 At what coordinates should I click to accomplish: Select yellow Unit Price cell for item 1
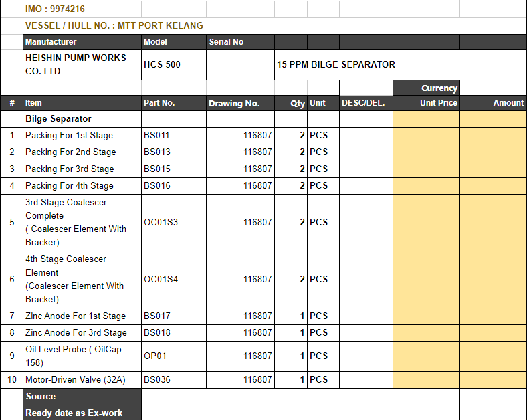click(426, 135)
